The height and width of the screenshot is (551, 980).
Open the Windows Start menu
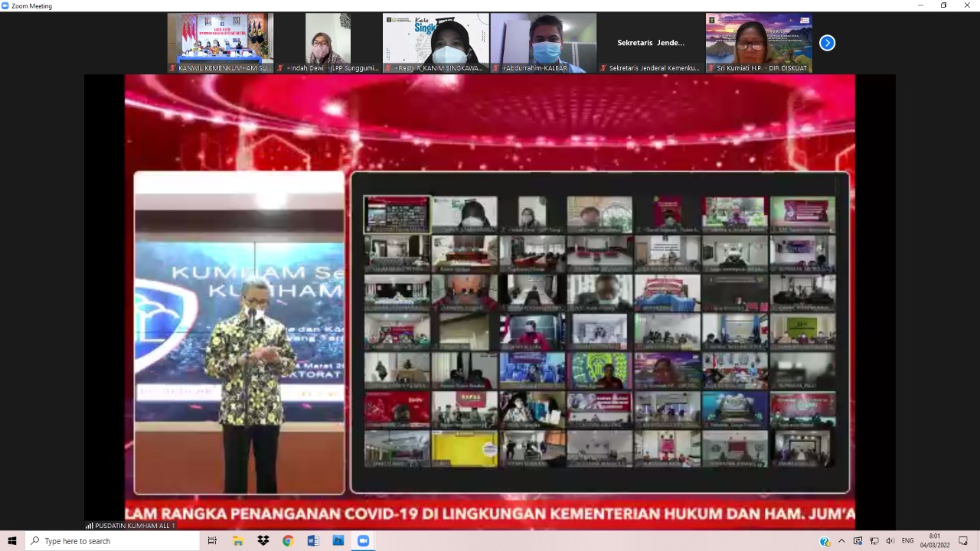[11, 541]
